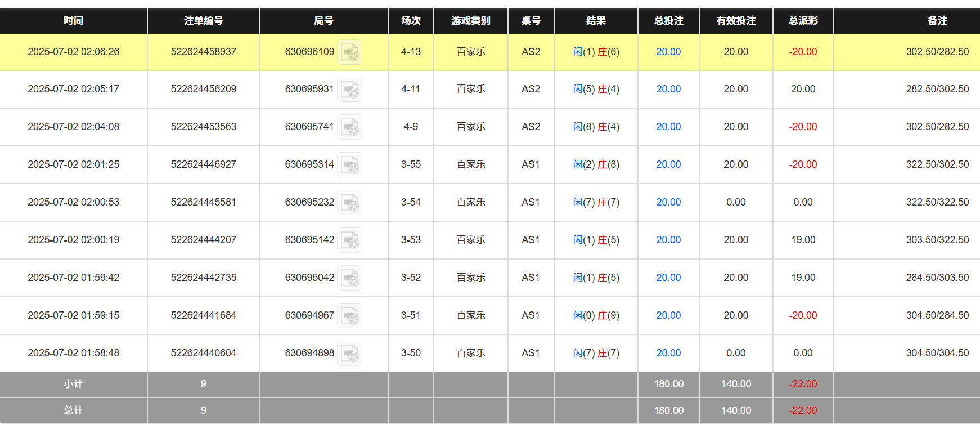This screenshot has width=980, height=424.
Task: Click replay icon beside round 630695741
Action: click(349, 127)
